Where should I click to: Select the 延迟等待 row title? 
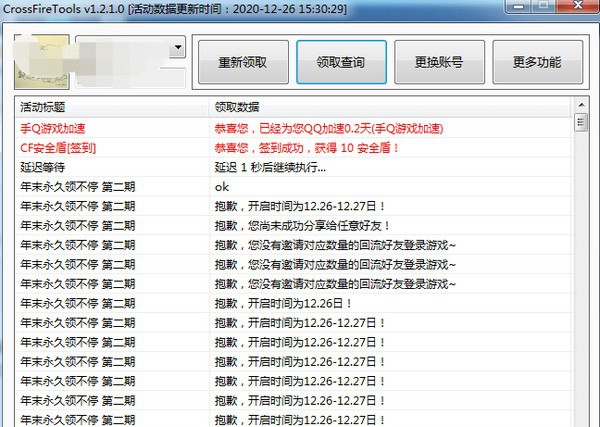coord(42,167)
